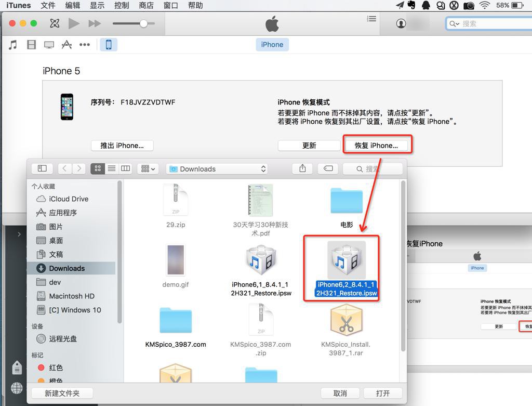Image resolution: width=532 pixels, height=406 pixels.
Task: Select Downloads in the sidebar
Action: (x=72, y=268)
